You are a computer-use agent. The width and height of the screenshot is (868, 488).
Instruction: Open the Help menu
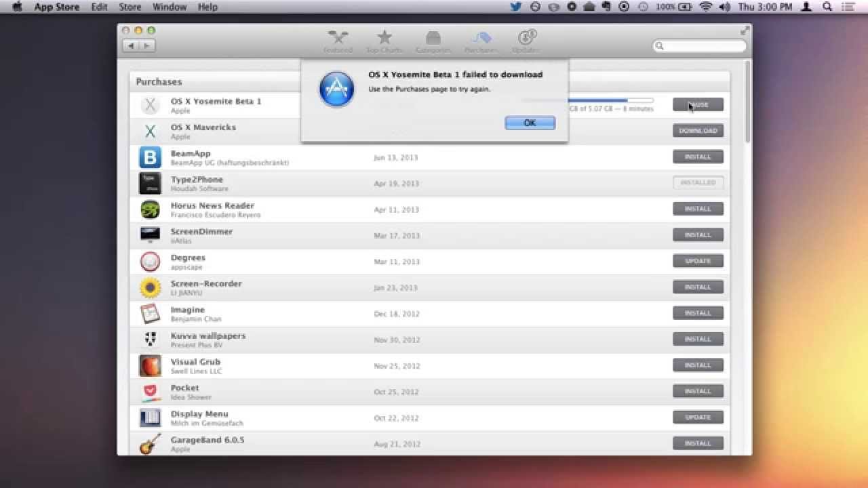pyautogui.click(x=208, y=7)
